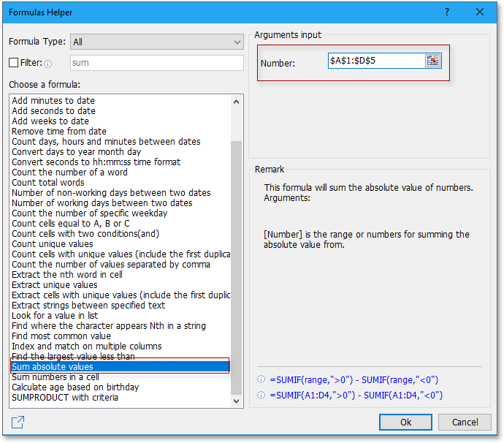Select 'Count unique values' in formula list
The width and height of the screenshot is (504, 443).
point(53,243)
